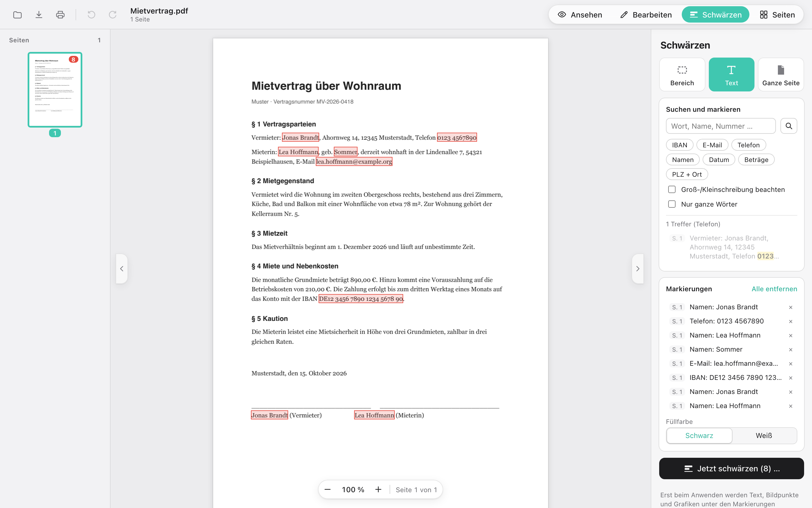Click the 100 % zoom value
812x508 pixels.
pos(353,490)
